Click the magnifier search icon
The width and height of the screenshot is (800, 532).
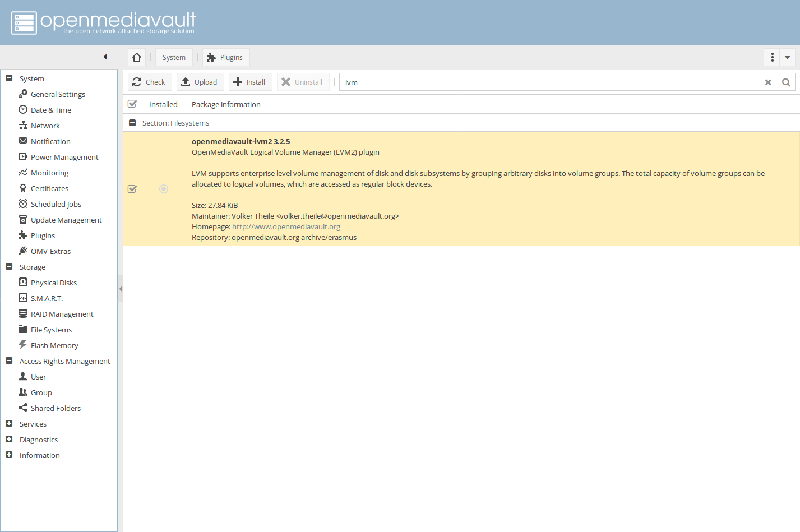[786, 82]
